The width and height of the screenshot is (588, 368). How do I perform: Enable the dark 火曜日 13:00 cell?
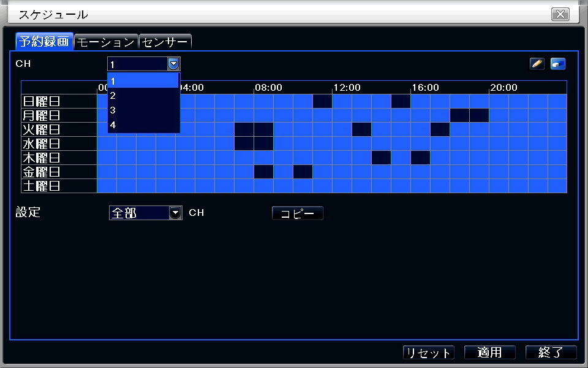tap(362, 129)
